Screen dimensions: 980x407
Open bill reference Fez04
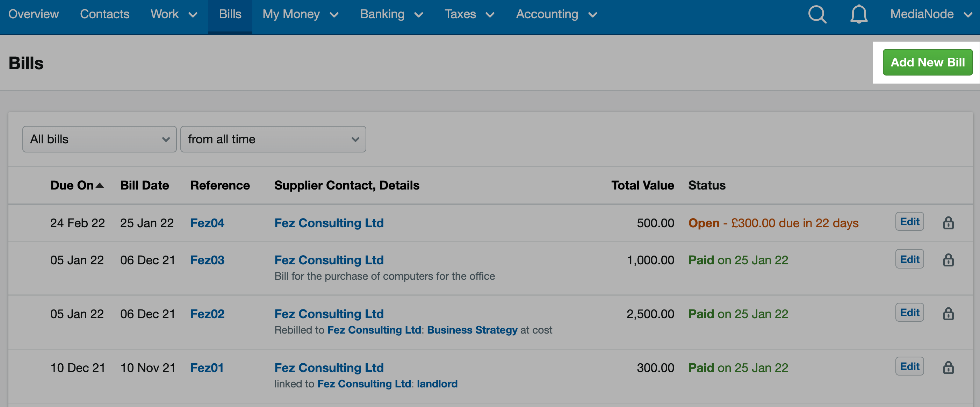(207, 223)
